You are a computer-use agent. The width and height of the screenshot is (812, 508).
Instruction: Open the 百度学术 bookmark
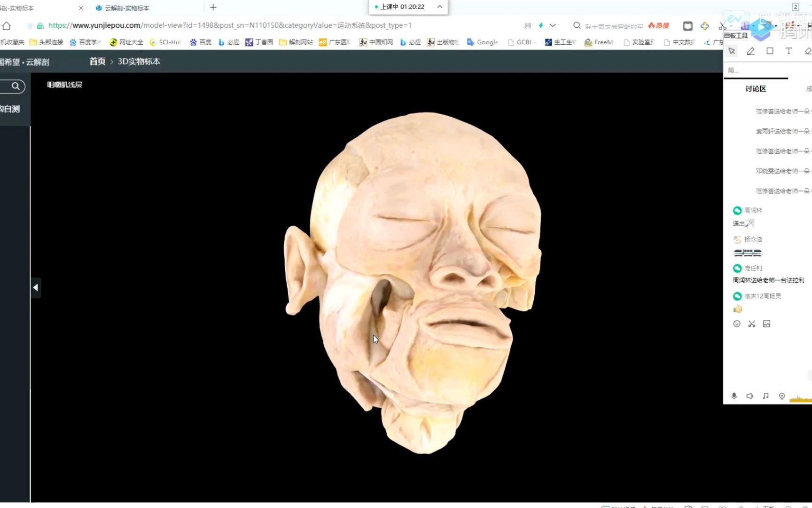[x=85, y=42]
